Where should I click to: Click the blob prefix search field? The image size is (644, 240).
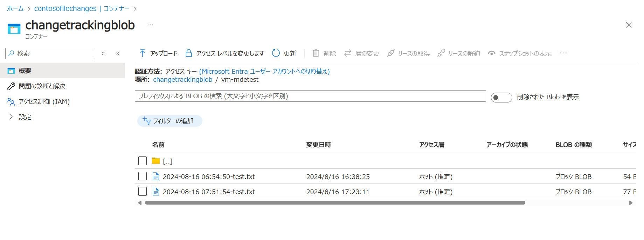[x=310, y=96]
